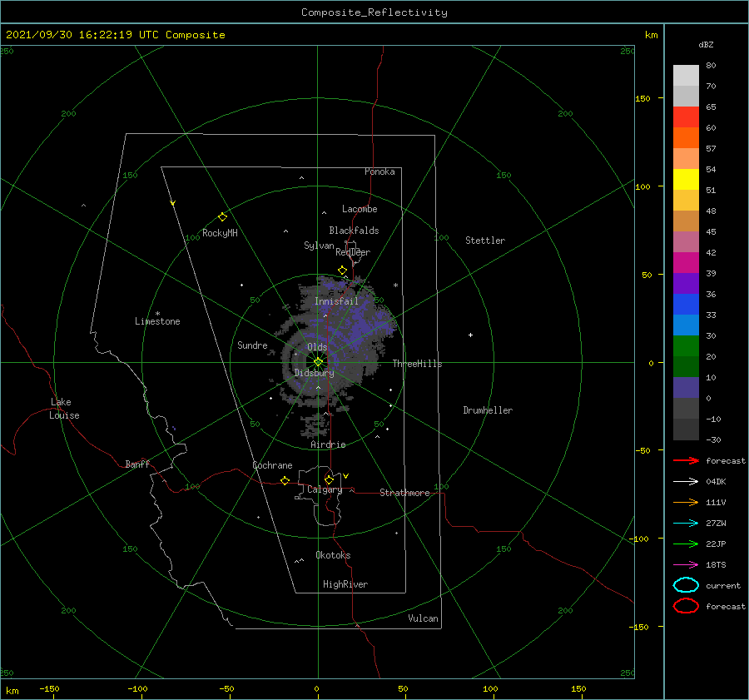Viewport: 749px width, 700px height.
Task: Click the white plus marker south of Stettler
Action: click(x=470, y=335)
